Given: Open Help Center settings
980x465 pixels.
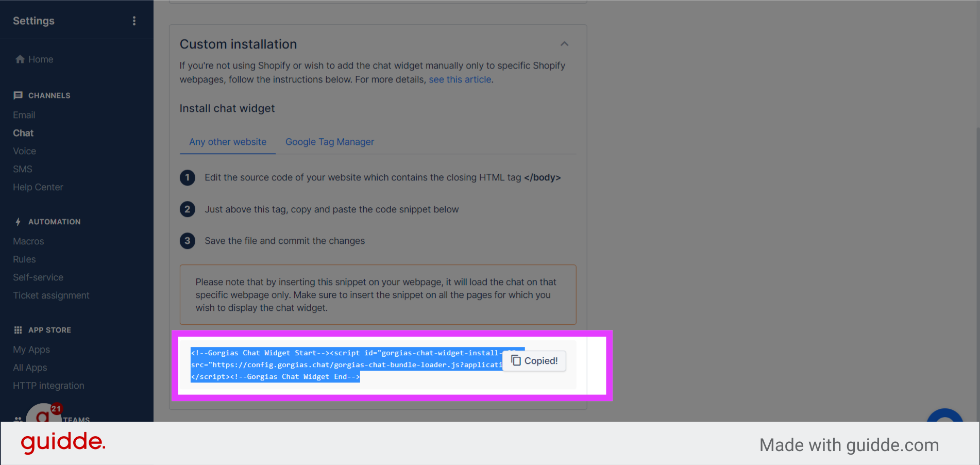Looking at the screenshot, I should pyautogui.click(x=38, y=187).
